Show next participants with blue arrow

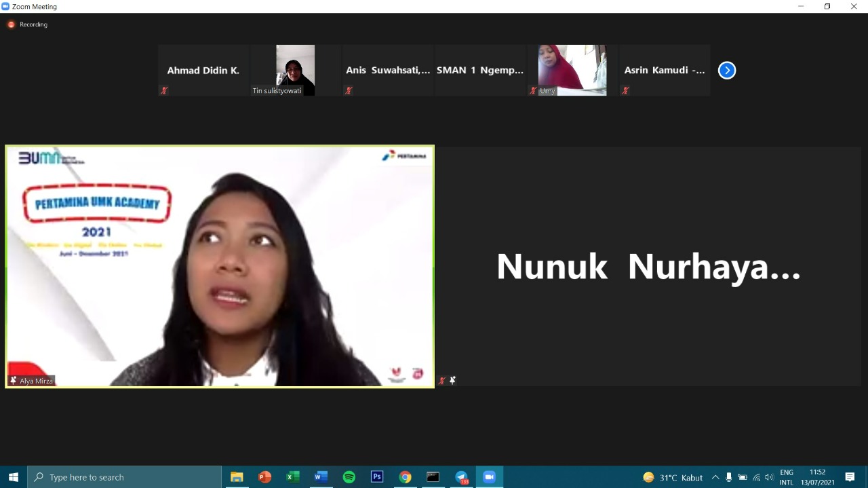pos(727,71)
